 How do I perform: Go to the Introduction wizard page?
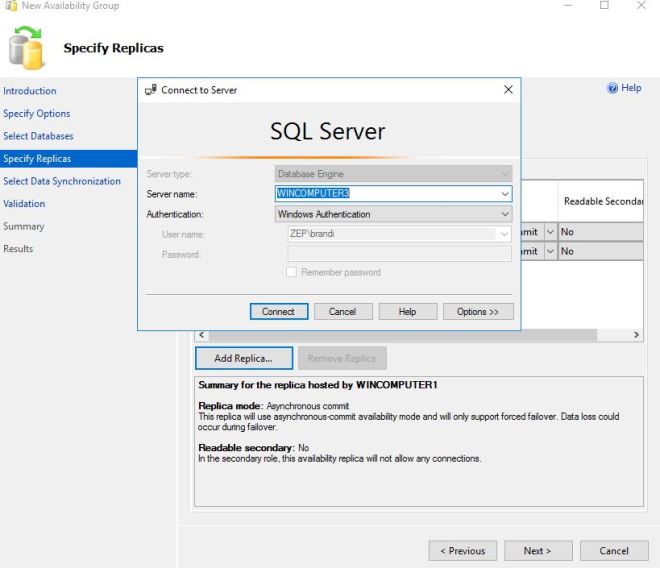coord(30,91)
